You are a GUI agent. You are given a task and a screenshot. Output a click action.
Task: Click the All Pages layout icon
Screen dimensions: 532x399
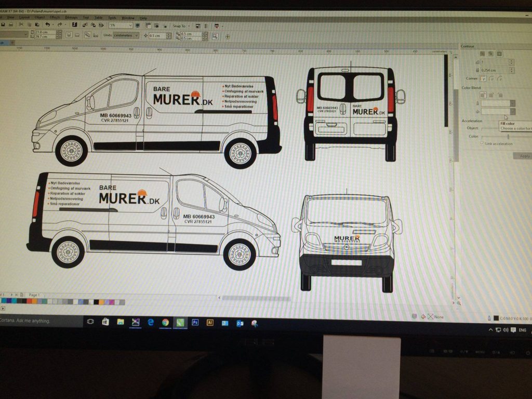coord(87,35)
